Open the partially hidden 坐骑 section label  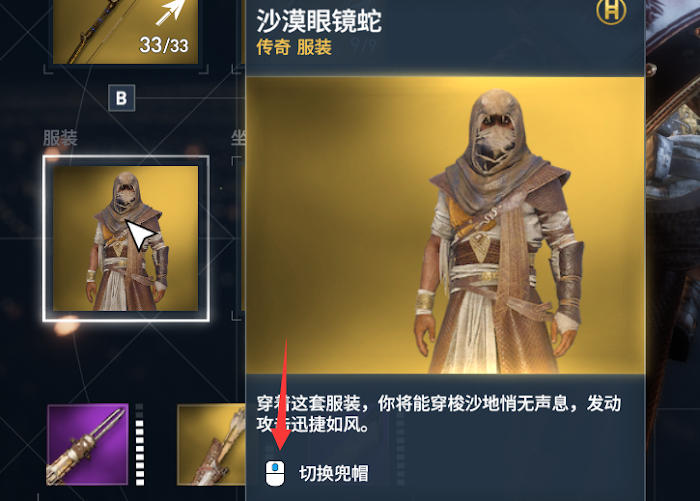pos(238,138)
